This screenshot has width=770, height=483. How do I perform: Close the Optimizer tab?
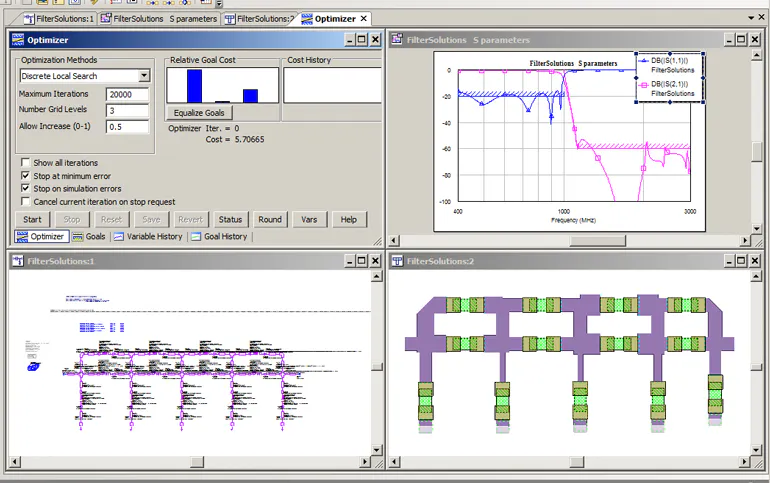[x=363, y=18]
